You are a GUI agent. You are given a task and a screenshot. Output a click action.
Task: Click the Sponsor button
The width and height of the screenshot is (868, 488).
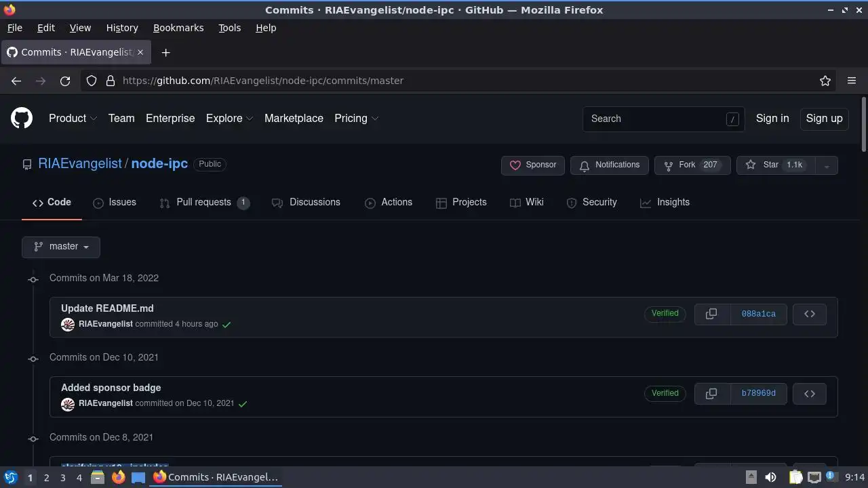(533, 165)
